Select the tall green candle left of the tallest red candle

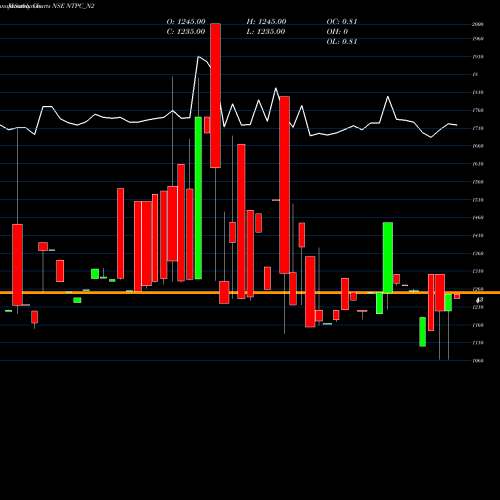click(198, 198)
